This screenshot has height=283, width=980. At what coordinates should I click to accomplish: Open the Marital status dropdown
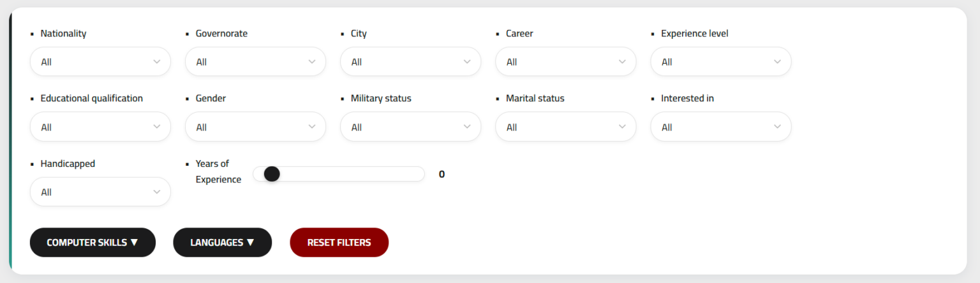(x=565, y=127)
